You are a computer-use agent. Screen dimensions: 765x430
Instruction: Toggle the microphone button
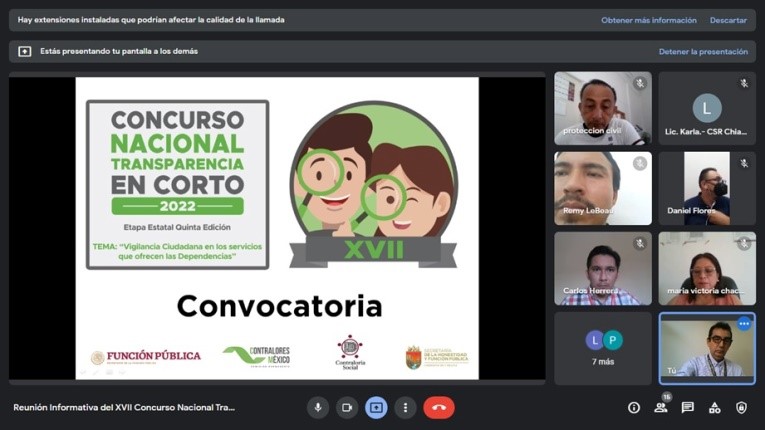(318, 408)
